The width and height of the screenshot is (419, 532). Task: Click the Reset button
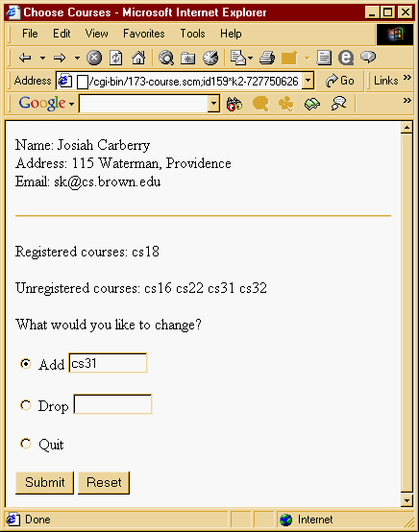click(104, 482)
